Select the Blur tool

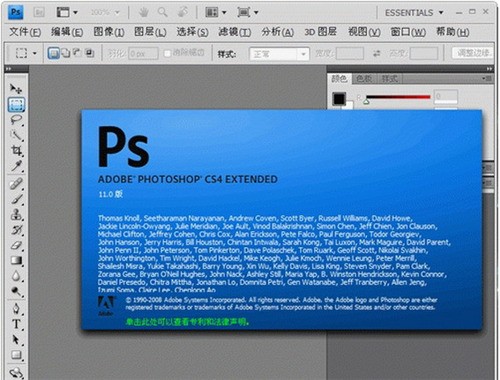[16, 276]
